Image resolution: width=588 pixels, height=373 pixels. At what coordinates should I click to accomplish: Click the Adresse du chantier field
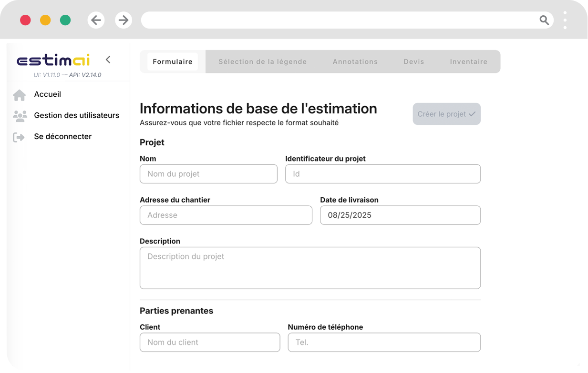(226, 215)
